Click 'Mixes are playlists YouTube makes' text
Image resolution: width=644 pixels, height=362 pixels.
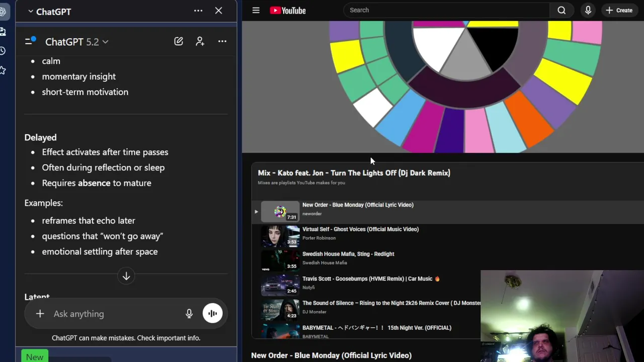pyautogui.click(x=301, y=183)
